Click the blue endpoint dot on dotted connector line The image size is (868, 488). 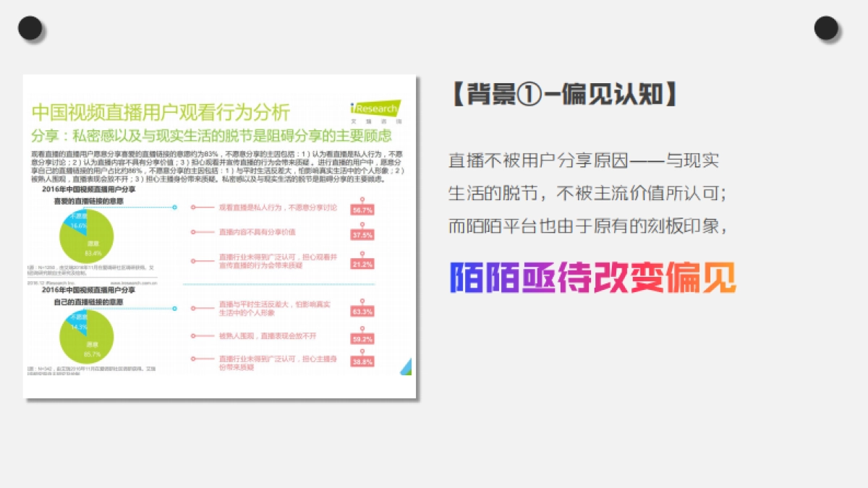pos(176,207)
